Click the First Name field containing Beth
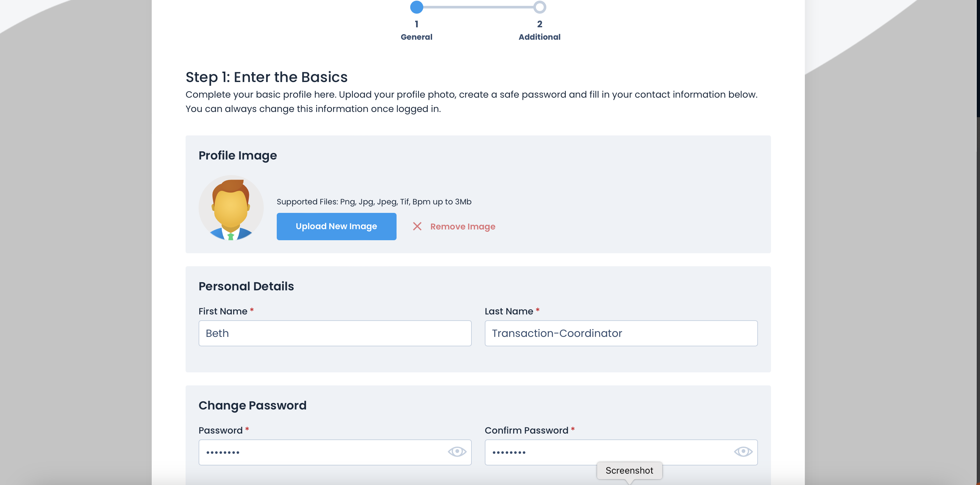980x485 pixels. (x=335, y=333)
